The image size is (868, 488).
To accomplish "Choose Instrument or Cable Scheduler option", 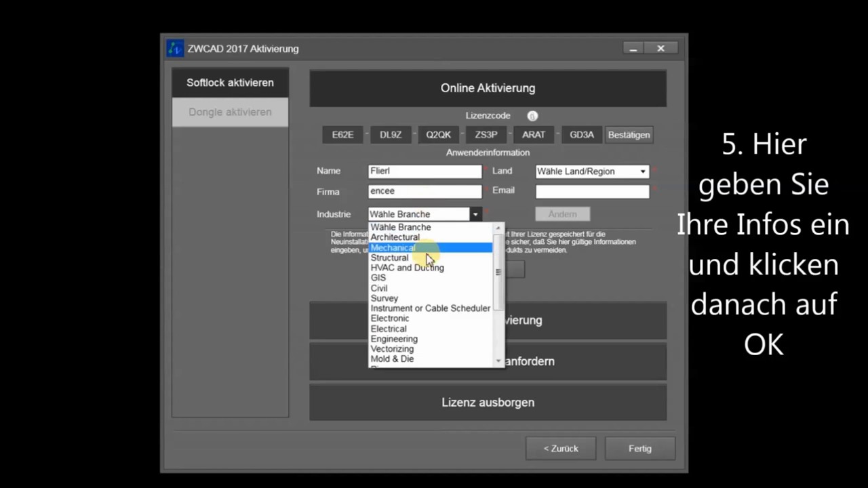I will pyautogui.click(x=430, y=308).
